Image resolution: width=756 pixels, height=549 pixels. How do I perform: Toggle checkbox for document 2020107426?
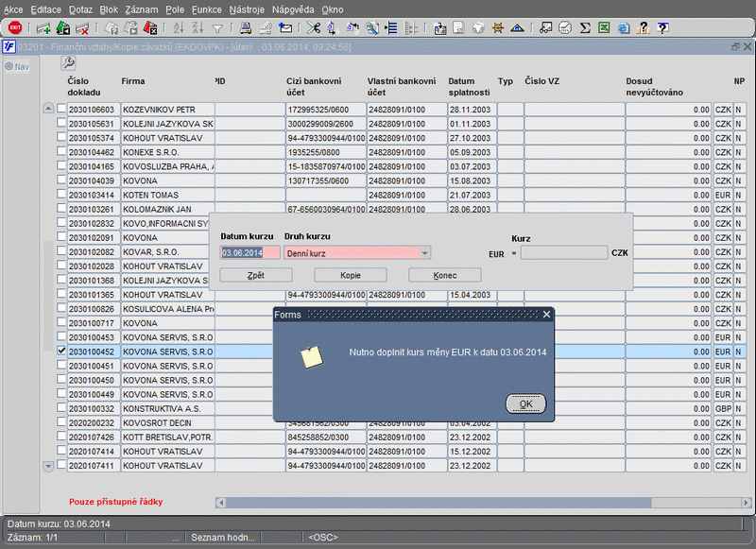tap(61, 437)
